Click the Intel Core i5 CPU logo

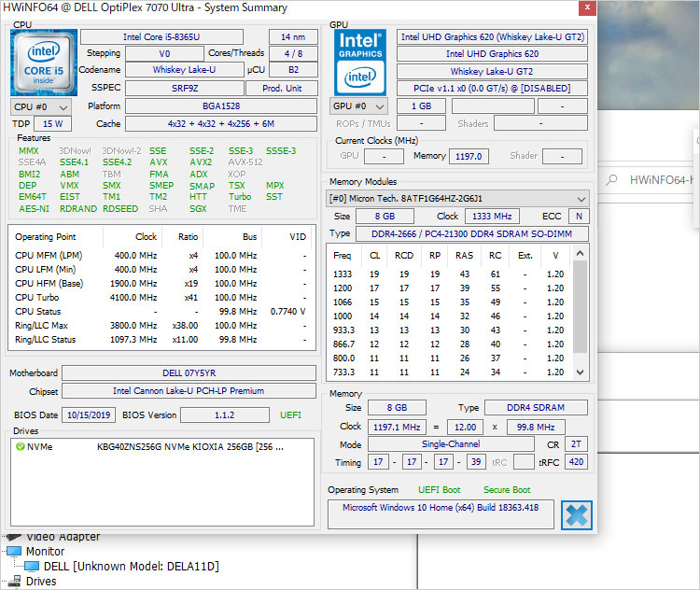pos(44,63)
